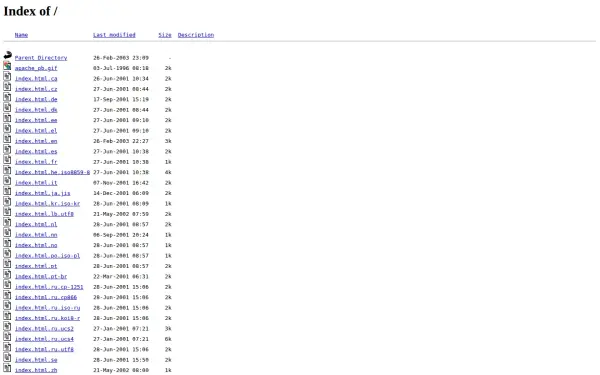
Task: Select the document icon for index.html.ja.jis
Action: click(7, 191)
